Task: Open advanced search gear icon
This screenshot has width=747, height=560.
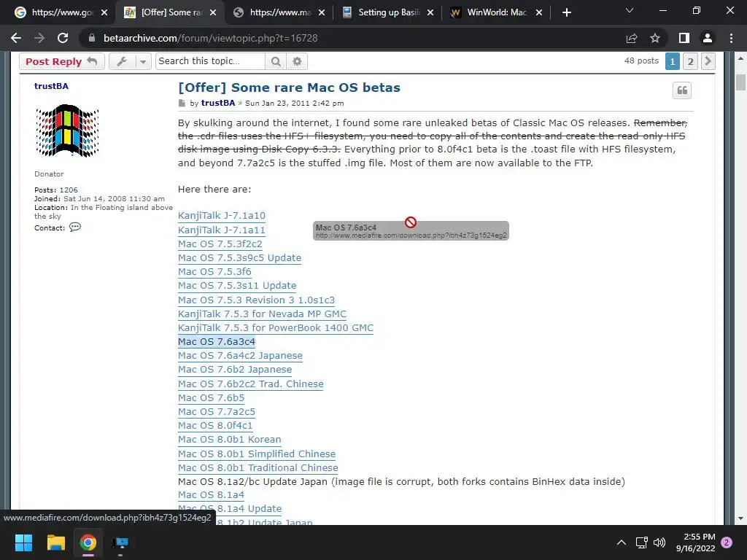Action: point(297,61)
